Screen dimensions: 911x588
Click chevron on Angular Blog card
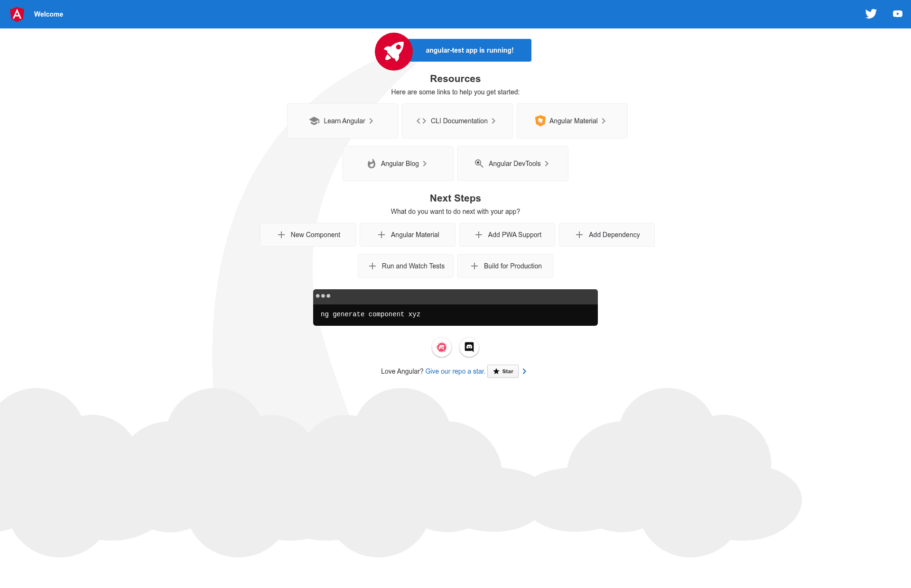(x=425, y=164)
